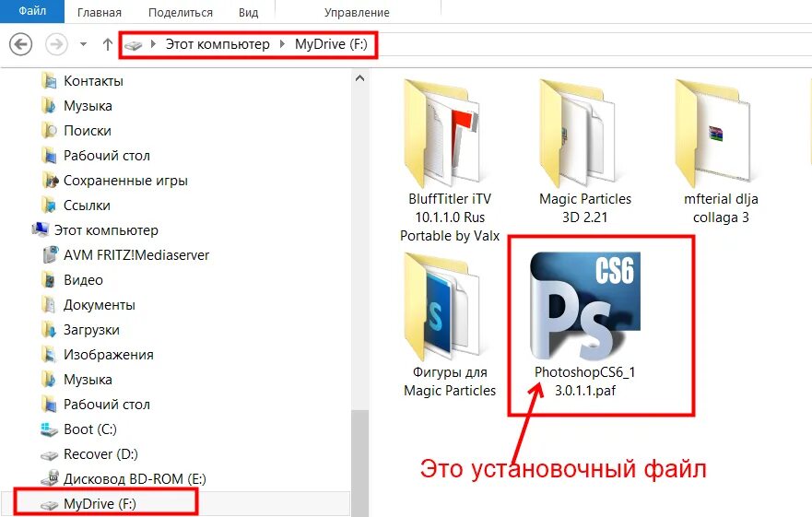812x517 pixels.
Task: Open Загрузки in the navigation pane
Action: [x=91, y=330]
